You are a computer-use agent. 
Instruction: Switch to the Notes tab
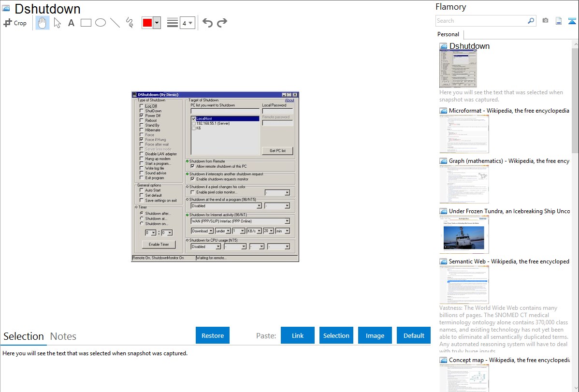[63, 336]
